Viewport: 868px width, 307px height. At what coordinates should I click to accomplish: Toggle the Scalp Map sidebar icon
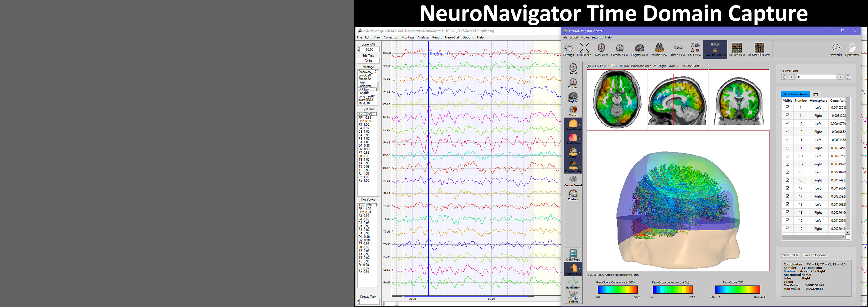pos(573,139)
